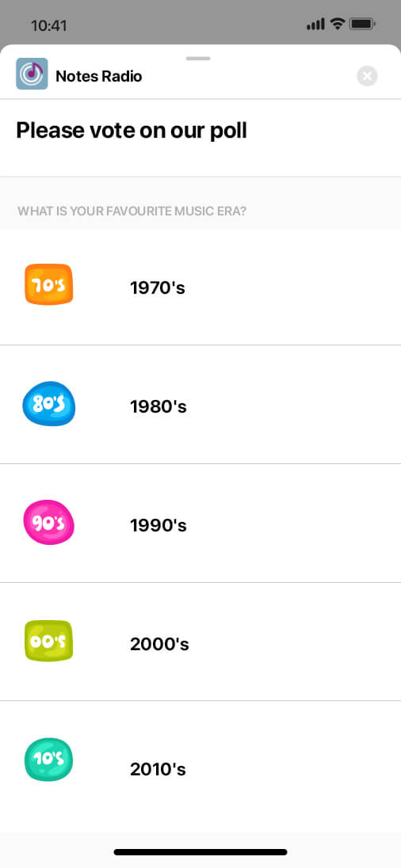
Task: Click the 'Please vote on our poll' heading
Action: tap(132, 131)
